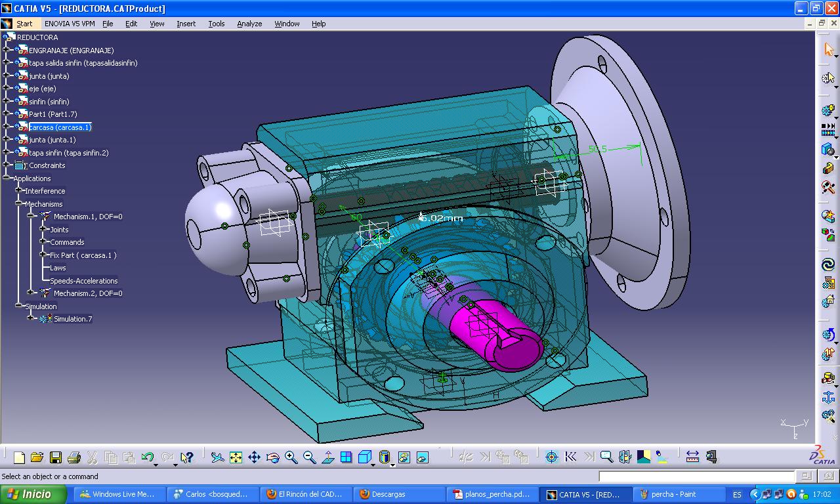Click the Zoom In magnifier icon
This screenshot has height=504, width=840.
[291, 457]
